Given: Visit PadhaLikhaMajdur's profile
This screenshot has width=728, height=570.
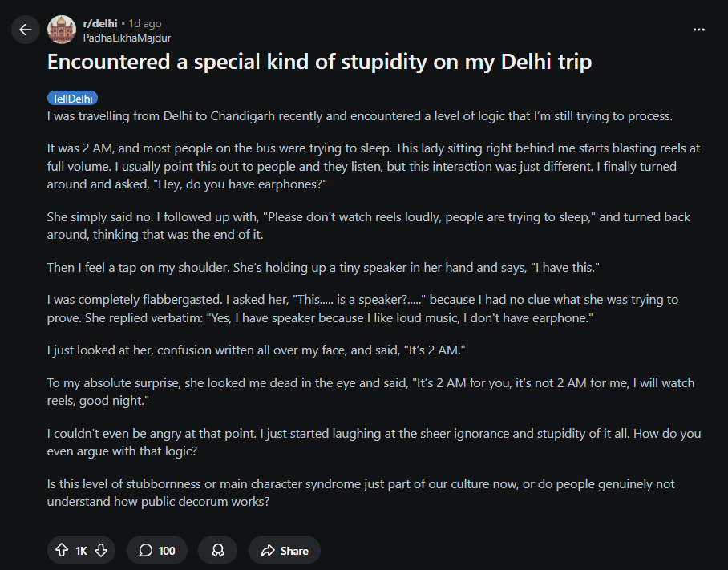Looking at the screenshot, I should point(127,37).
